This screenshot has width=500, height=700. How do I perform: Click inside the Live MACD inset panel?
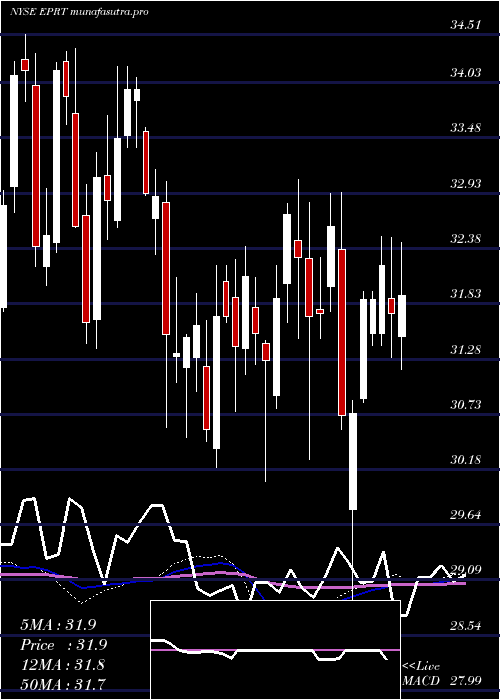tap(275, 650)
